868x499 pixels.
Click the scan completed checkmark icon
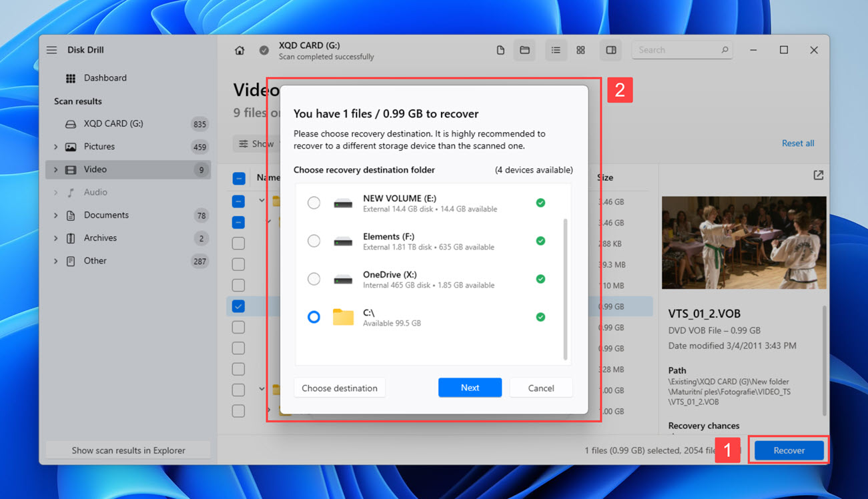pyautogui.click(x=264, y=51)
